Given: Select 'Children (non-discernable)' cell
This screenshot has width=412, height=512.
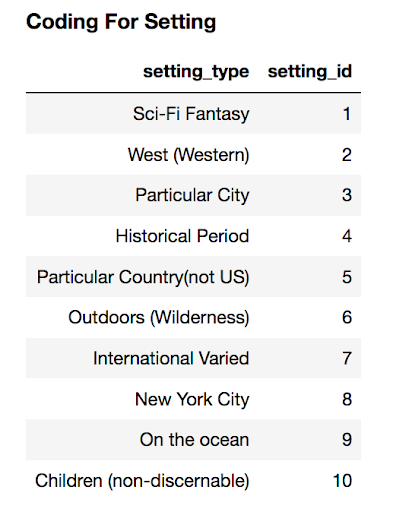Looking at the screenshot, I should [142, 481].
